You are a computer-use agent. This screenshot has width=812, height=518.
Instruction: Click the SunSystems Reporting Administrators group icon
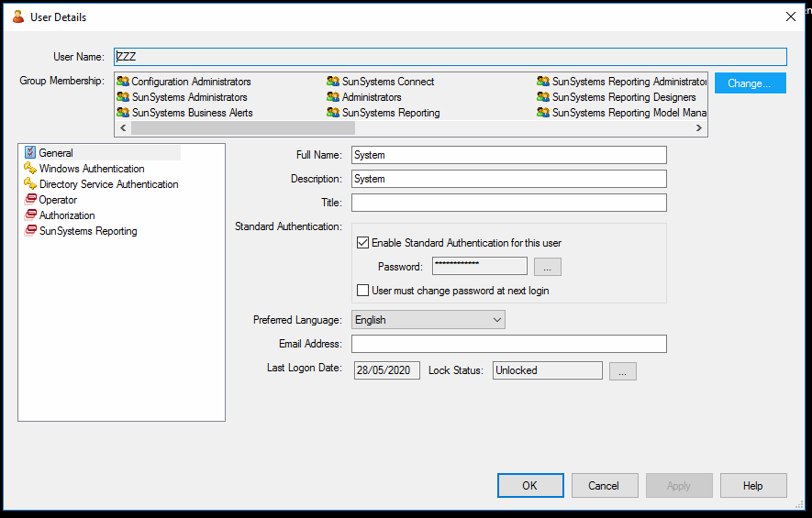coord(543,82)
